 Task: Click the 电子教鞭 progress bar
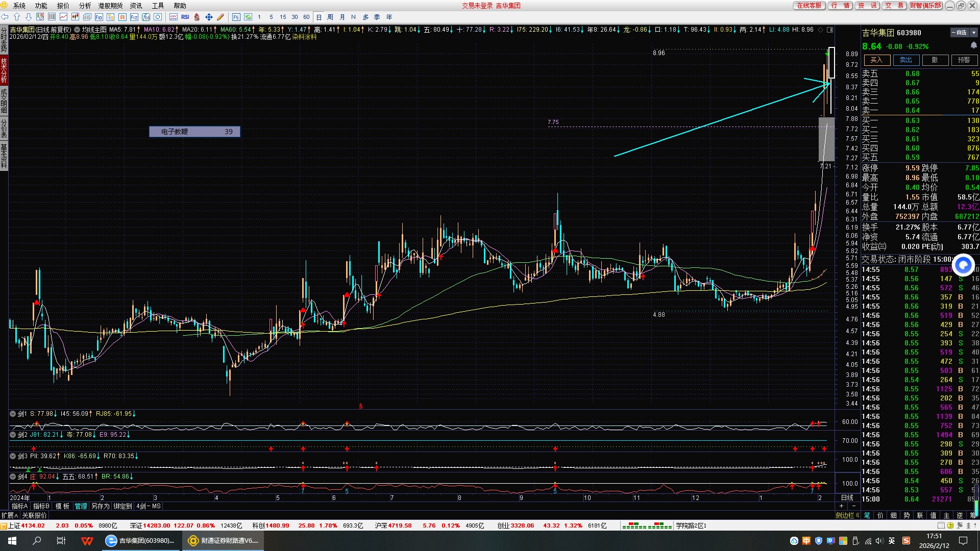(x=194, y=132)
